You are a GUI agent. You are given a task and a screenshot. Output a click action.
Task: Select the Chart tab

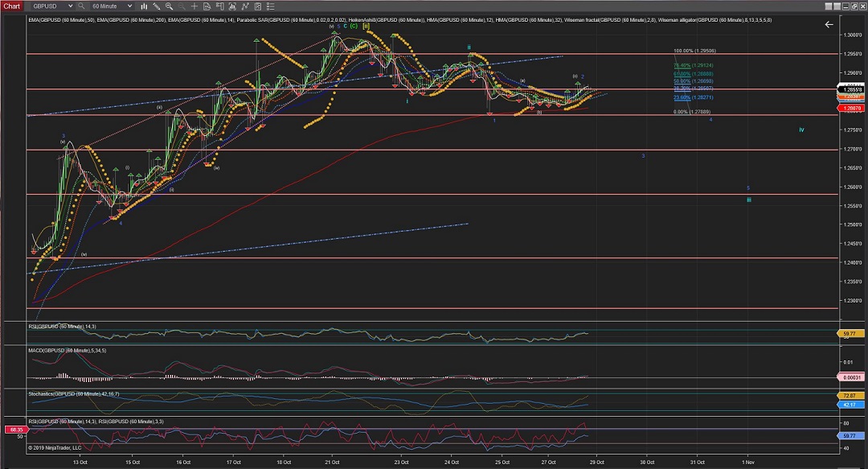[12, 6]
